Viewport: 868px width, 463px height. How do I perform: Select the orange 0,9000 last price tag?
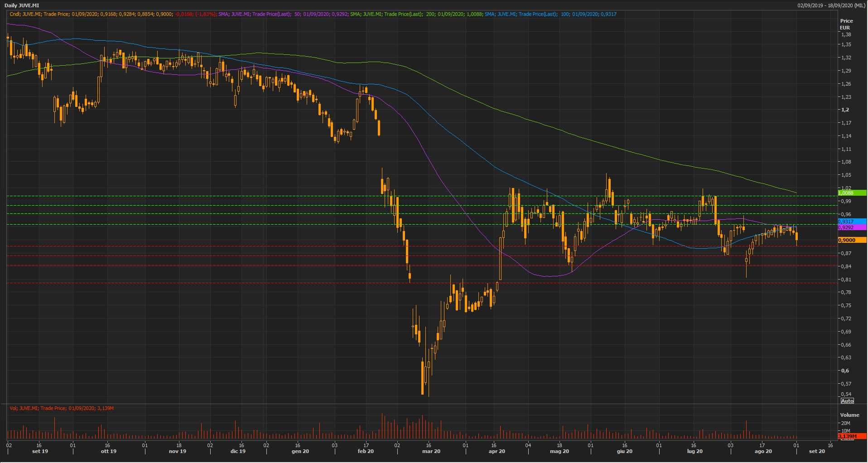tap(852, 240)
